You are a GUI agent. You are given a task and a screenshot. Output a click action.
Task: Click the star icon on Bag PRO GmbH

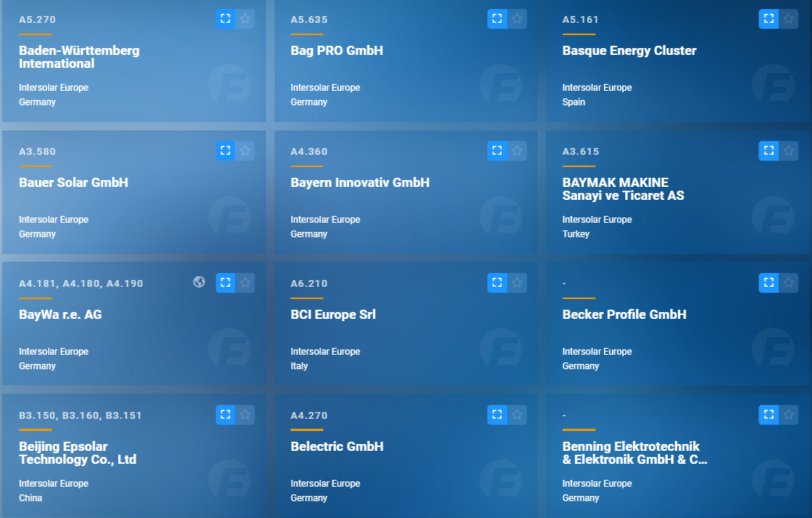point(517,18)
